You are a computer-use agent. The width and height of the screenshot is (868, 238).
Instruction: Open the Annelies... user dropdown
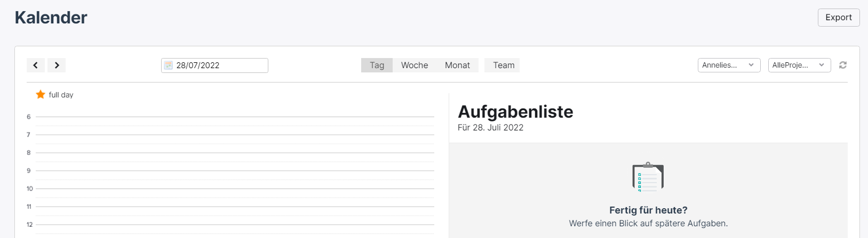tap(729, 65)
